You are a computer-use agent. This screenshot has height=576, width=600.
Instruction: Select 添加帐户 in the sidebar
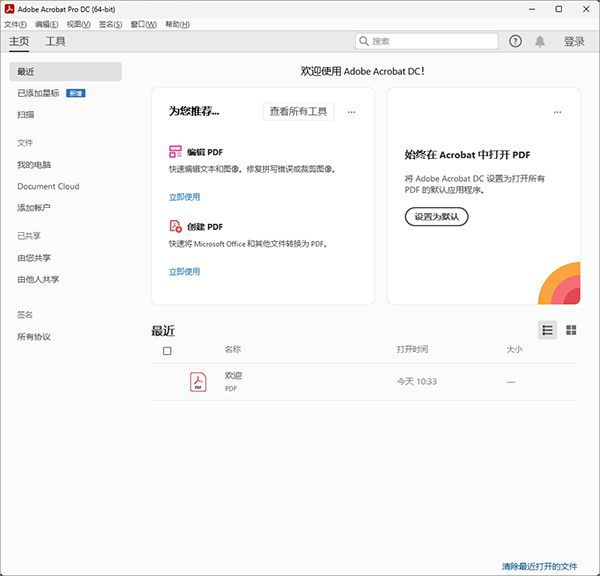[x=34, y=208]
